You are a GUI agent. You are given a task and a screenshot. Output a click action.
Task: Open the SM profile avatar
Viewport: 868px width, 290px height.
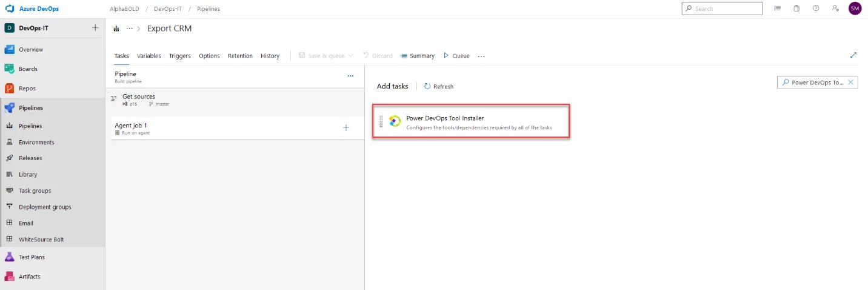(855, 8)
